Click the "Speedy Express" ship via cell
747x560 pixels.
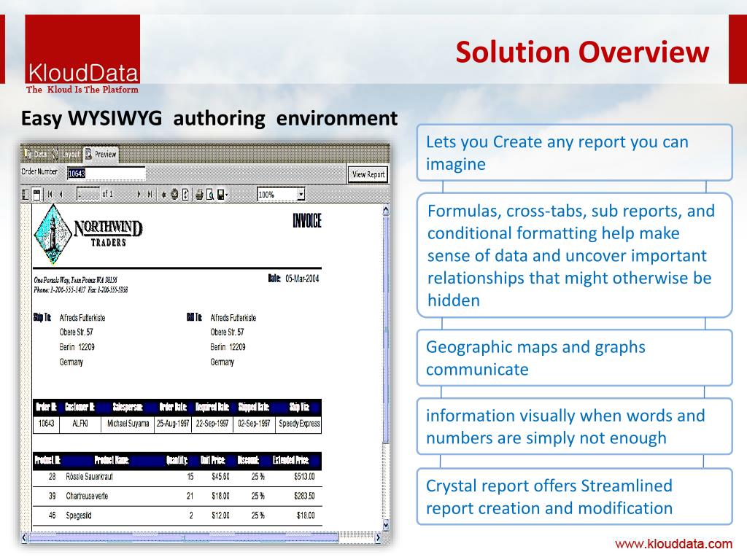click(x=299, y=424)
